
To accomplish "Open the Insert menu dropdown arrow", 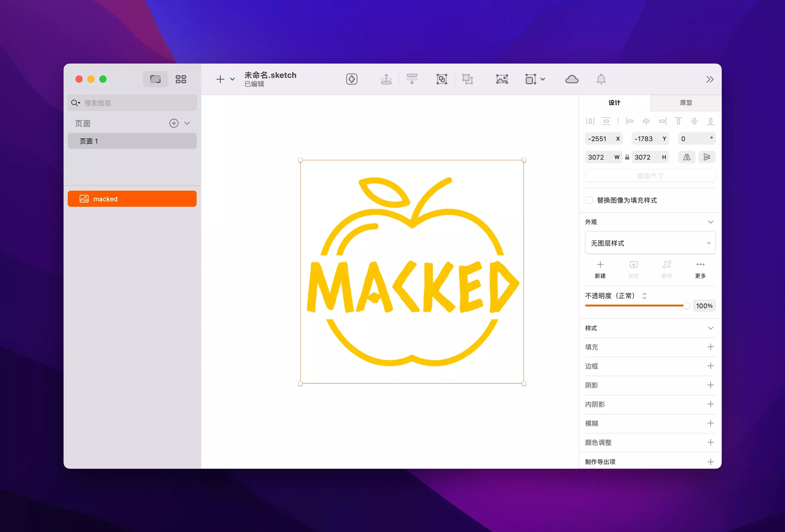I will click(x=232, y=79).
